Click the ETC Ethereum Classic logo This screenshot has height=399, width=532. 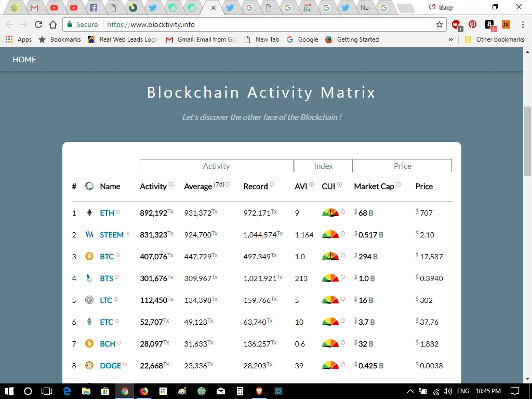pos(89,322)
